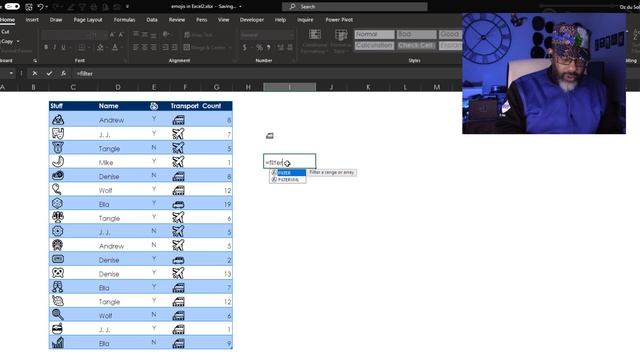Click the Accounting dollar format icon
The width and height of the screenshot is (640, 360).
(x=244, y=48)
